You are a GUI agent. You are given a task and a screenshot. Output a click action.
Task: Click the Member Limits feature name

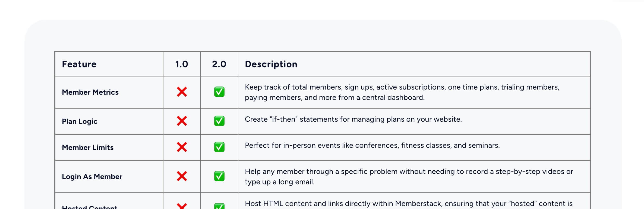[88, 147]
